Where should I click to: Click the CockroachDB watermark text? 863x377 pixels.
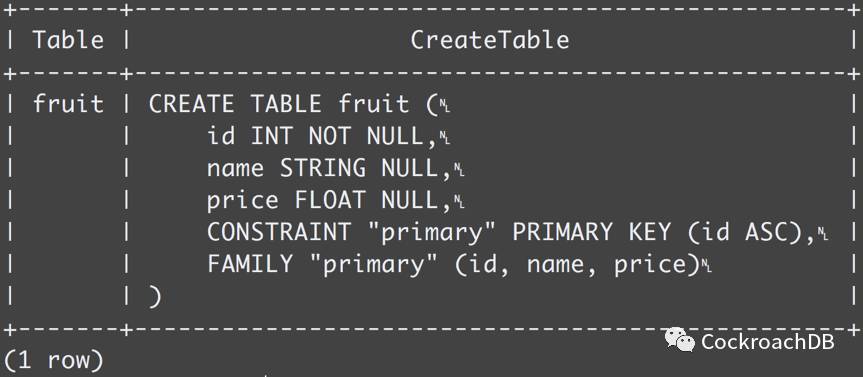[x=767, y=342]
